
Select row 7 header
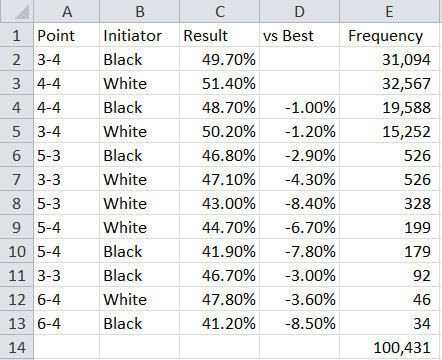coord(17,179)
